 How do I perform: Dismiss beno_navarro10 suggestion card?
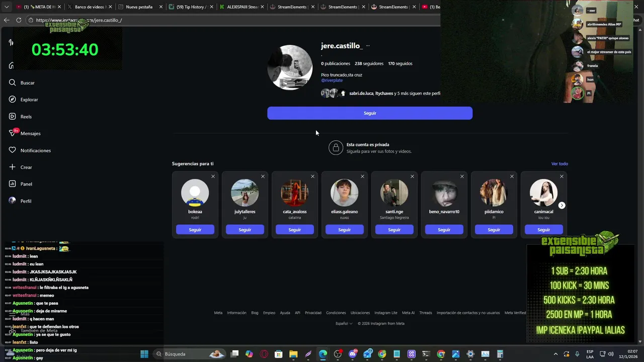click(x=462, y=176)
